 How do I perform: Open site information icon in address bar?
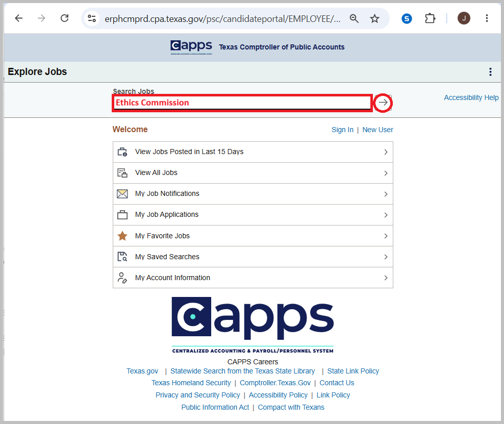[92, 18]
